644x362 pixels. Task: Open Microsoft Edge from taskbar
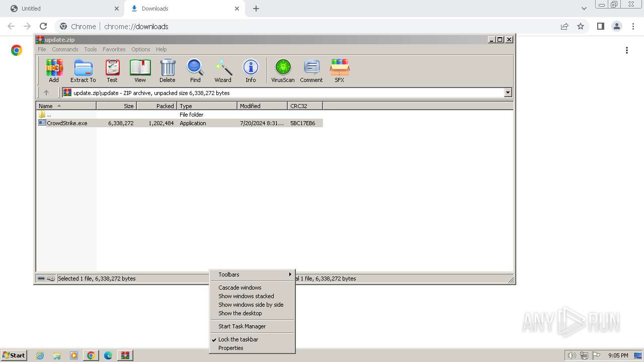108,355
